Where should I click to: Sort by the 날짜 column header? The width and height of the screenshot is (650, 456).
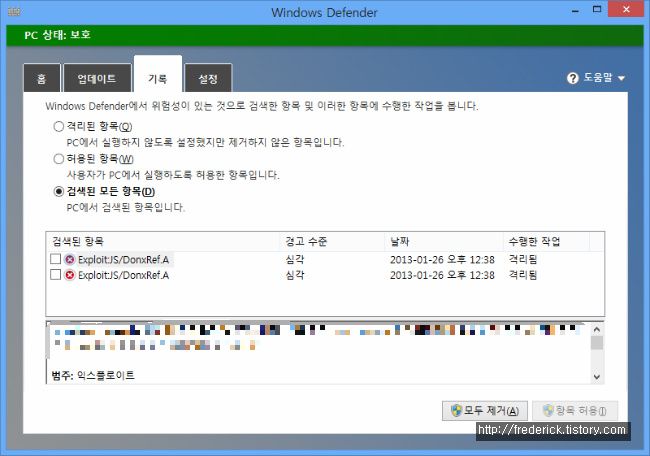pyautogui.click(x=444, y=241)
